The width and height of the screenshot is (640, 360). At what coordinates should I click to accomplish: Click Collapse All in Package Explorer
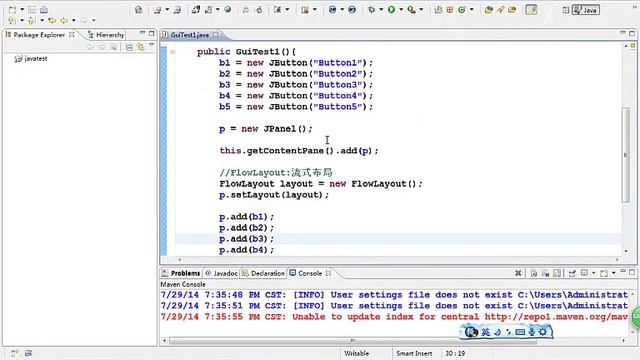[x=129, y=47]
